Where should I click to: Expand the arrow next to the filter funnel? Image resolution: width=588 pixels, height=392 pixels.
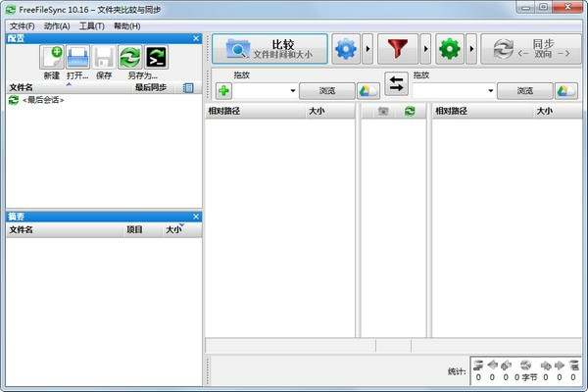(x=424, y=48)
